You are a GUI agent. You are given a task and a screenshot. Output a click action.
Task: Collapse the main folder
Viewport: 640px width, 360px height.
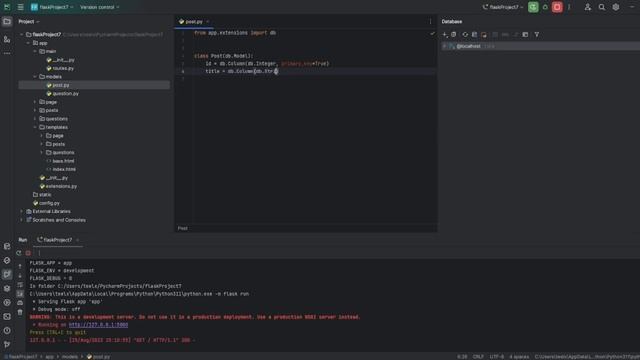coord(35,51)
